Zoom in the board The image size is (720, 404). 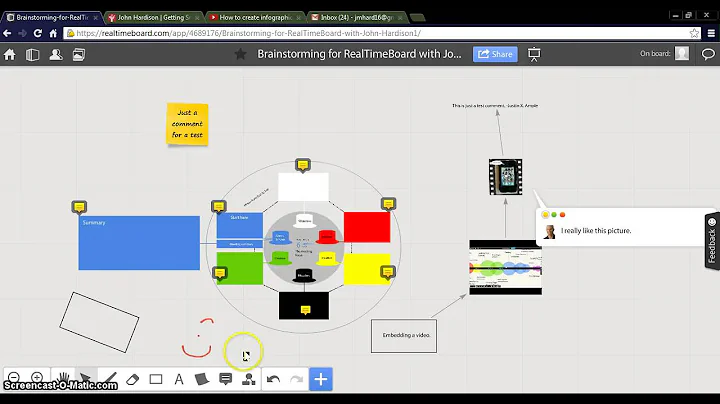pyautogui.click(x=37, y=377)
